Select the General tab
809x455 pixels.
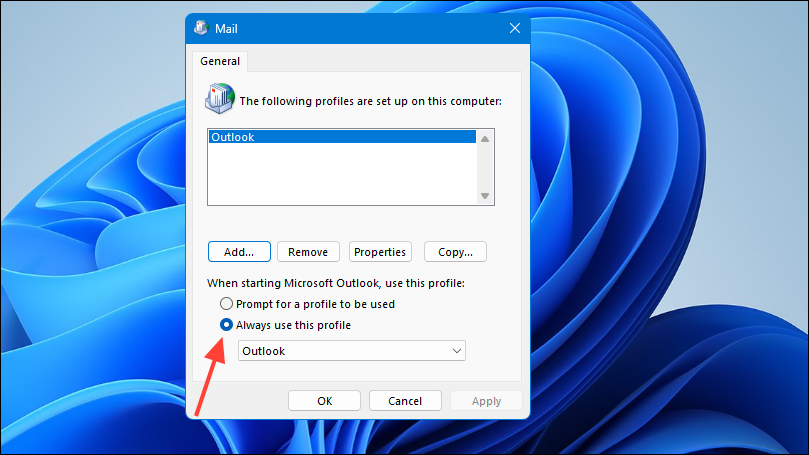coord(220,61)
